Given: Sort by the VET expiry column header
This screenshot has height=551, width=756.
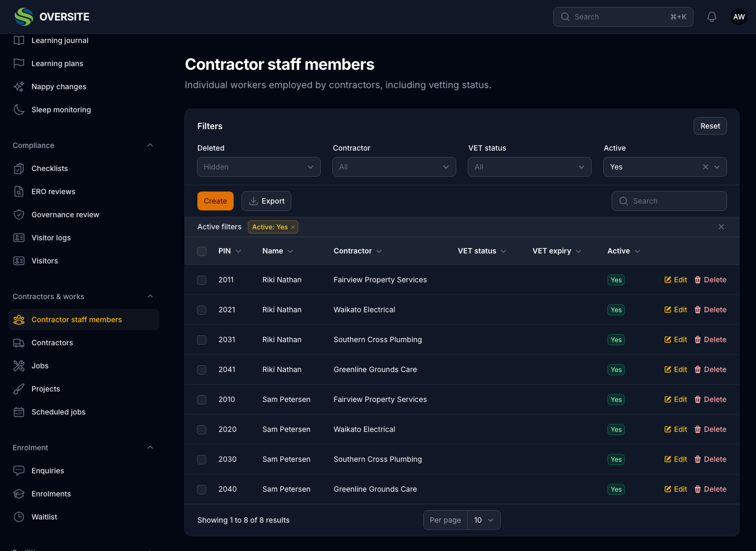Looking at the screenshot, I should [557, 251].
